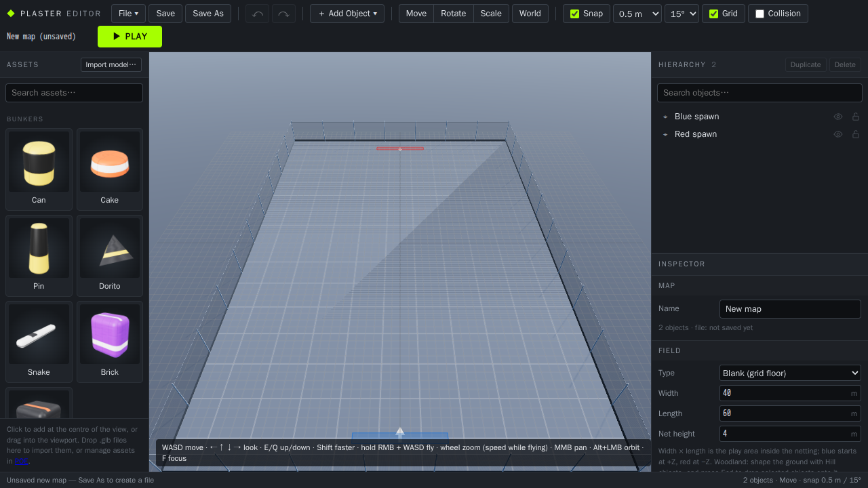
Task: Click the Save As button
Action: coord(208,14)
